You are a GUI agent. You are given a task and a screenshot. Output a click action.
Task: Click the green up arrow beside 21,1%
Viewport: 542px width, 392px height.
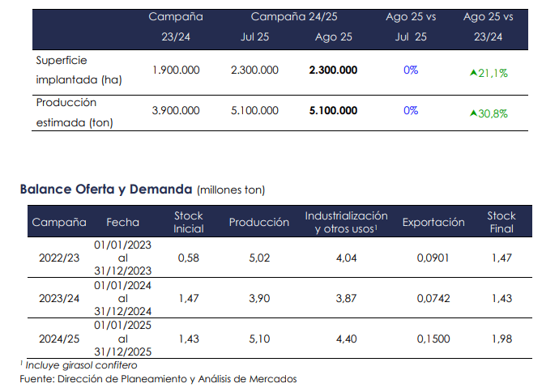(473, 73)
